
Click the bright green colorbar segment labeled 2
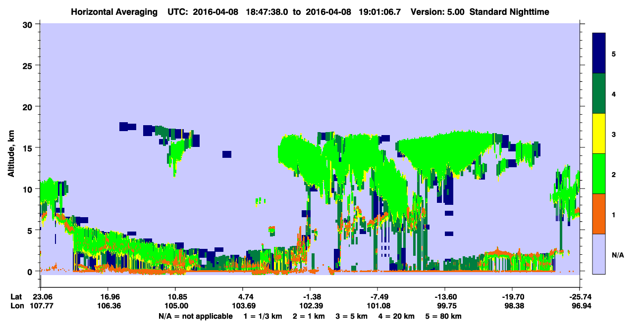(x=599, y=174)
